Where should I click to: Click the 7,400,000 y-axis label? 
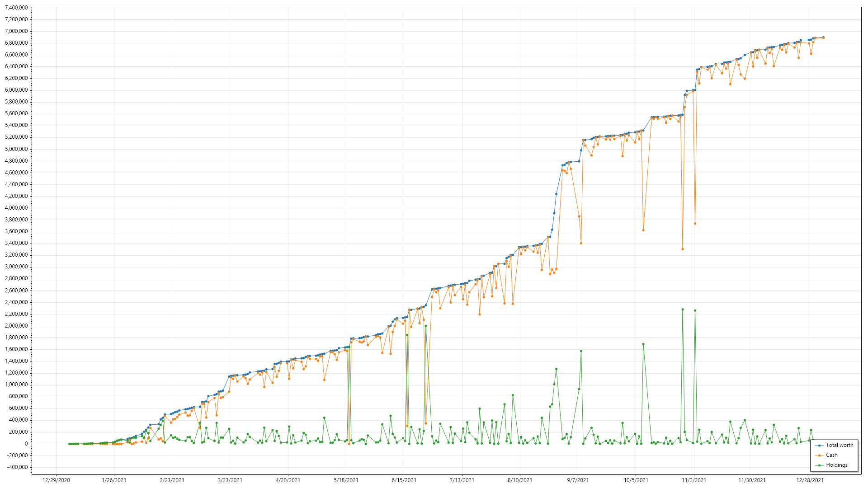click(16, 8)
